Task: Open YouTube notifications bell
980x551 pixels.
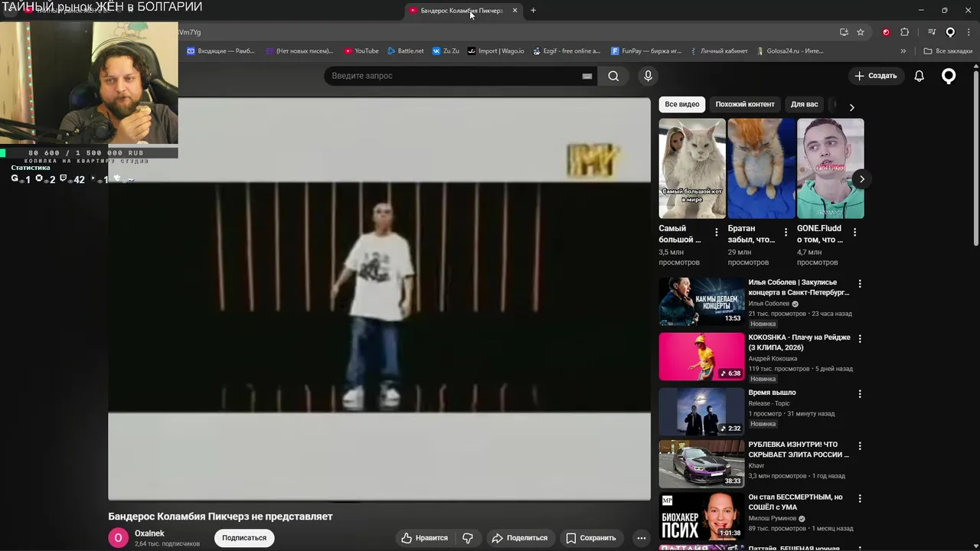Action: [x=919, y=76]
